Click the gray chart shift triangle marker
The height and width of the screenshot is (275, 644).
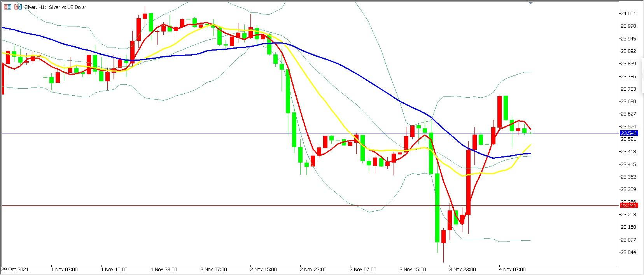pyautogui.click(x=531, y=3)
